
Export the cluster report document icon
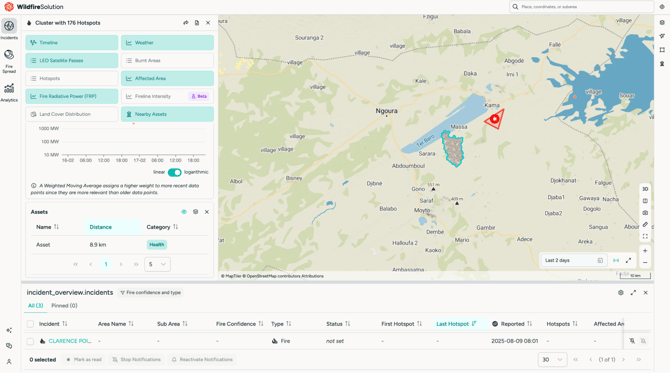[197, 23]
